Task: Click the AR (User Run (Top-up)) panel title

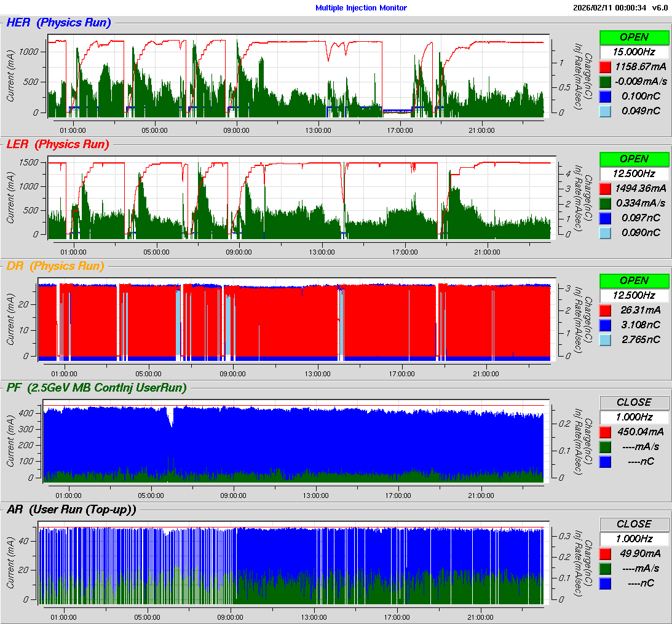Action: coord(71,510)
